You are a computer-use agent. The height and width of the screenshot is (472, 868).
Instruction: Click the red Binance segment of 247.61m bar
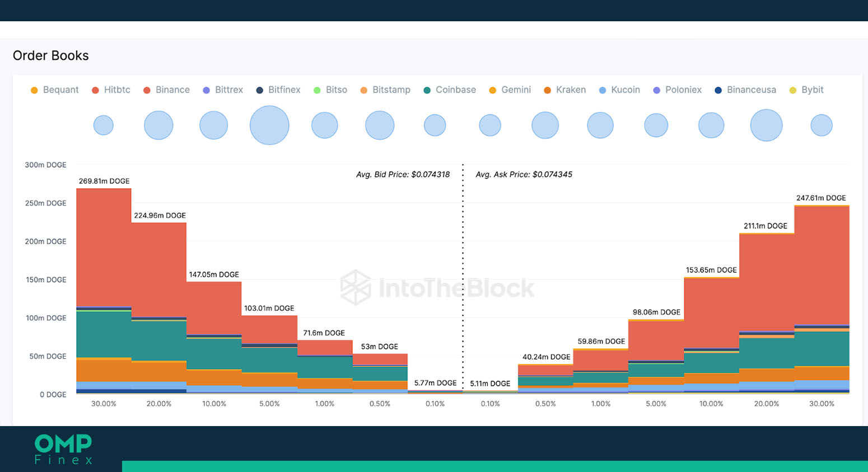(822, 265)
